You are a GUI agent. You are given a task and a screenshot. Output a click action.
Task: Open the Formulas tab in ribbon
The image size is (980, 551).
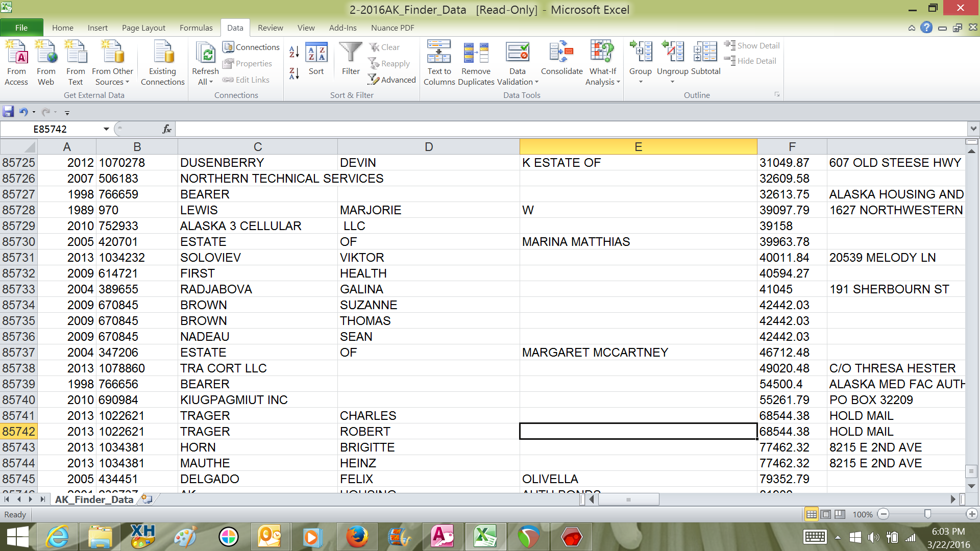196,28
